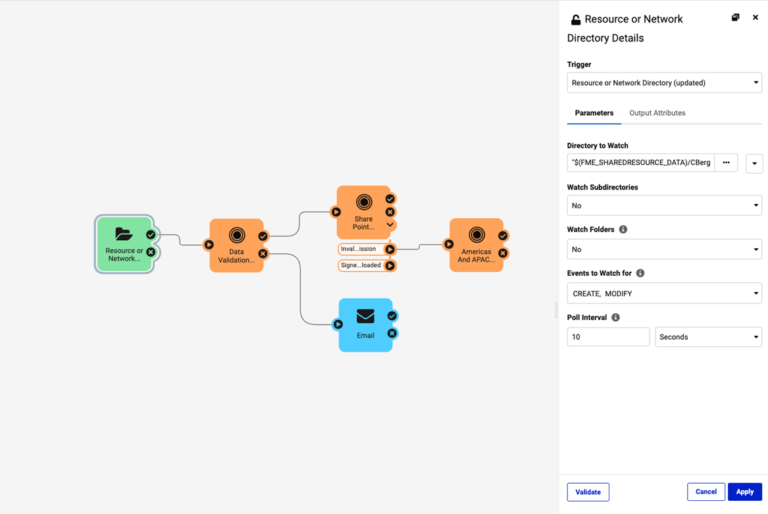The height and width of the screenshot is (514, 768).
Task: Click the Data Validation success checkmark port
Action: (263, 237)
